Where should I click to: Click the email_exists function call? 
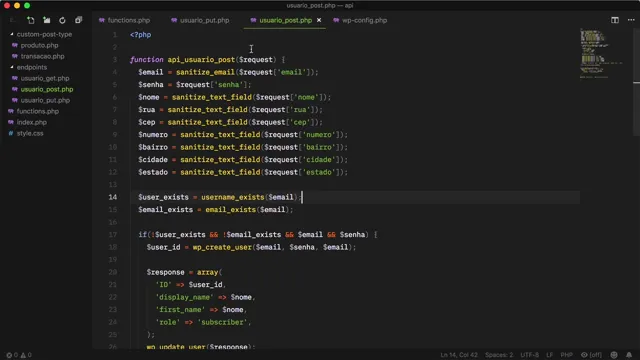click(231, 210)
